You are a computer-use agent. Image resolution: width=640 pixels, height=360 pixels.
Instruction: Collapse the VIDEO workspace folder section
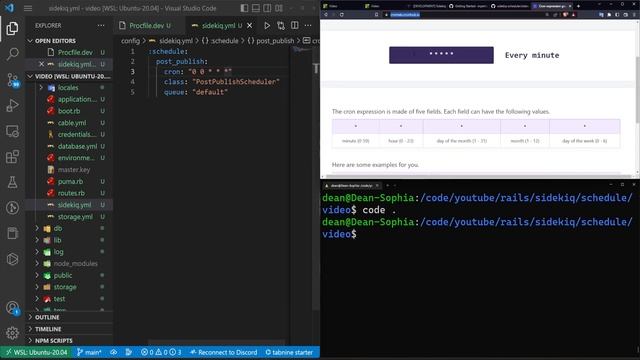coord(69,76)
